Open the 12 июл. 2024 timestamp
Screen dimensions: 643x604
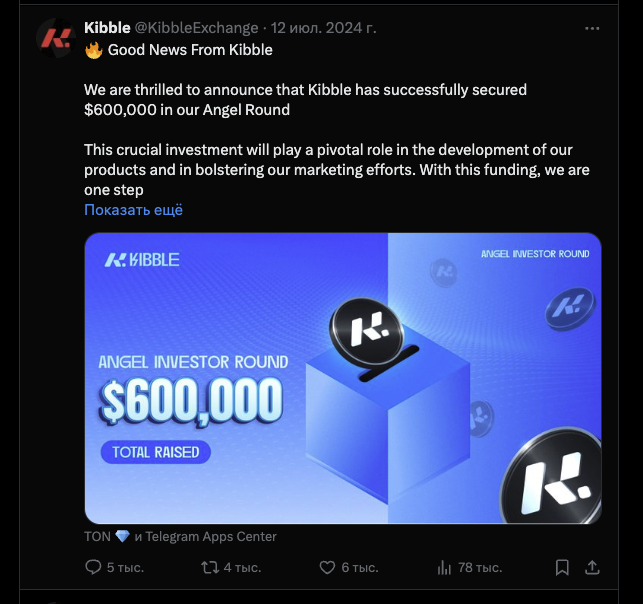click(323, 28)
